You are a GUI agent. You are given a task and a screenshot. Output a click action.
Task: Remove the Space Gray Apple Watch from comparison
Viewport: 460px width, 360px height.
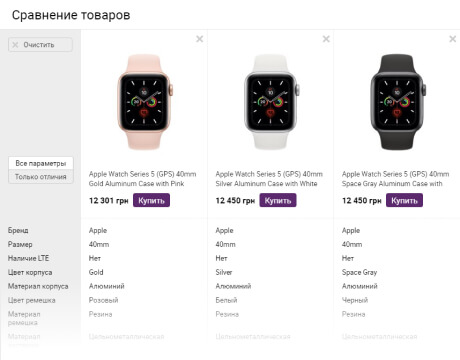[x=452, y=39]
